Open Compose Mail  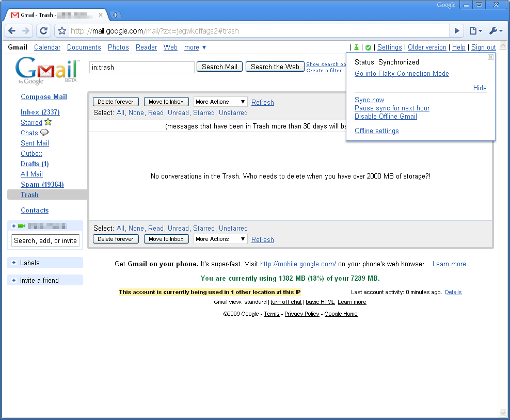point(44,96)
